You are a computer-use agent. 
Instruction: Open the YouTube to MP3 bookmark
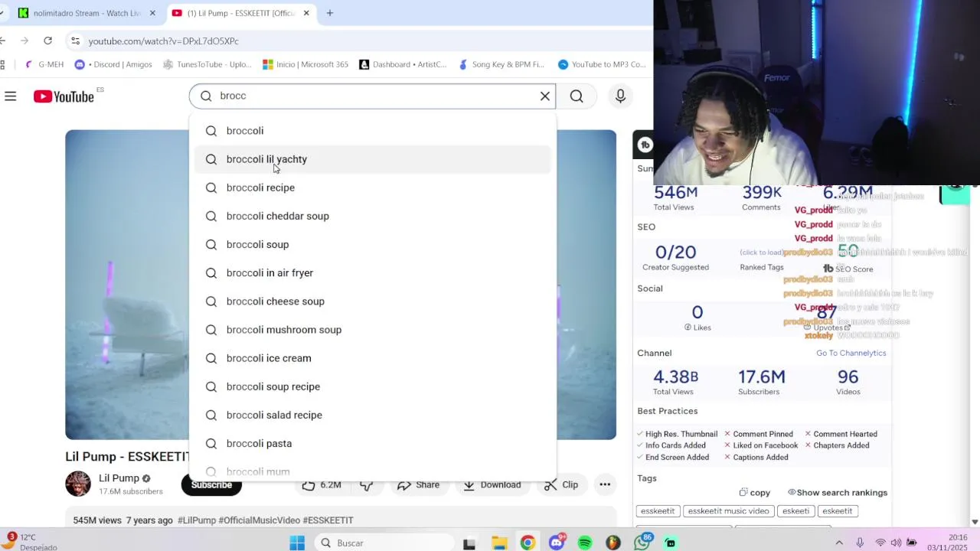tap(602, 64)
